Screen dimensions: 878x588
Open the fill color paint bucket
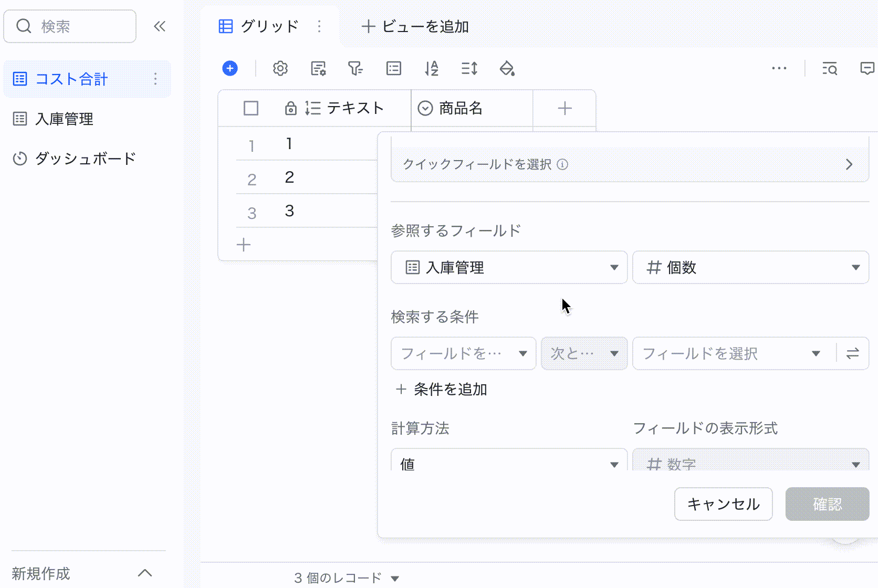(507, 68)
